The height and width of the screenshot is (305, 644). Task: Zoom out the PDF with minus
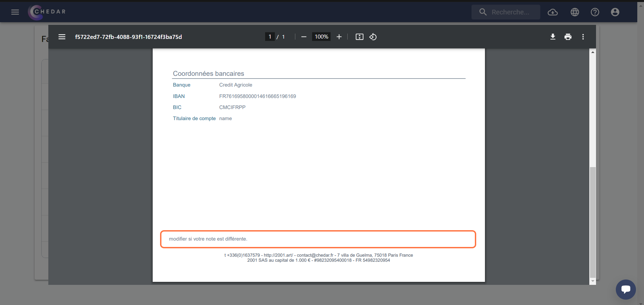tap(304, 37)
